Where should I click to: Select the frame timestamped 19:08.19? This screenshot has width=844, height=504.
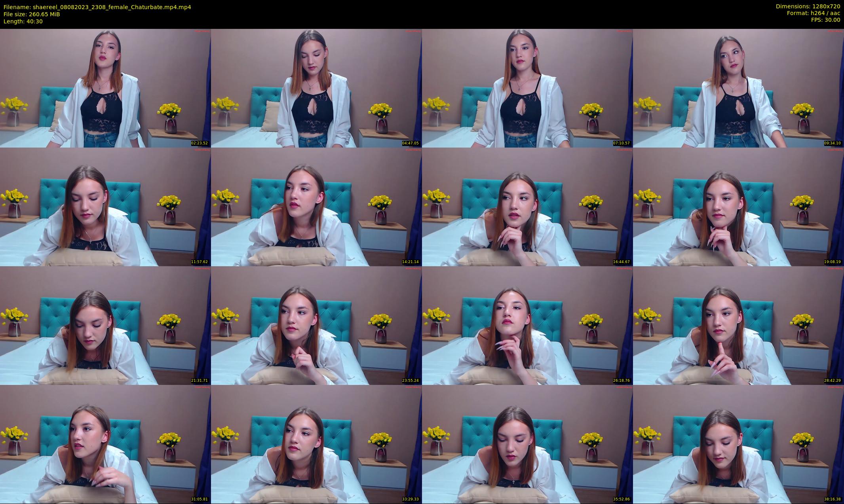(x=738, y=207)
